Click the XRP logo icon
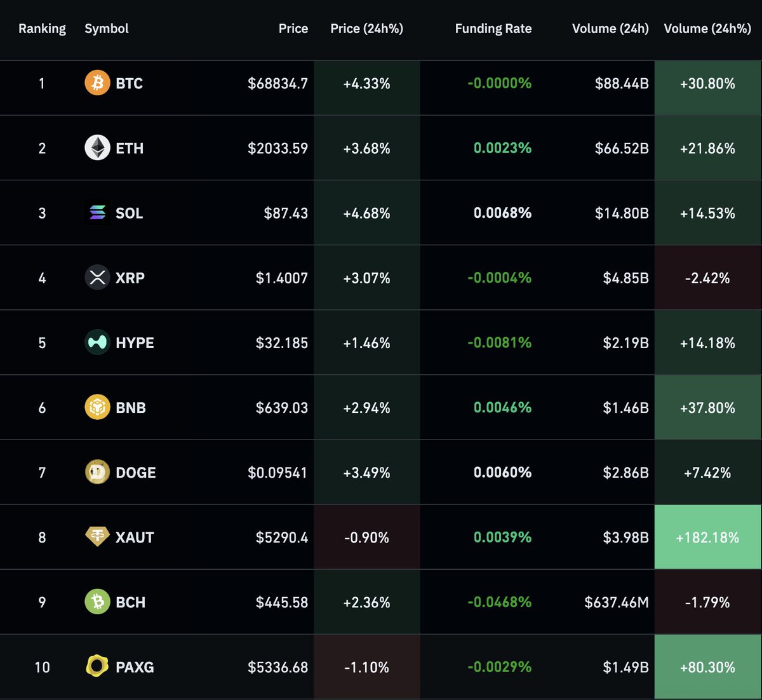The image size is (762, 700). pyautogui.click(x=97, y=278)
